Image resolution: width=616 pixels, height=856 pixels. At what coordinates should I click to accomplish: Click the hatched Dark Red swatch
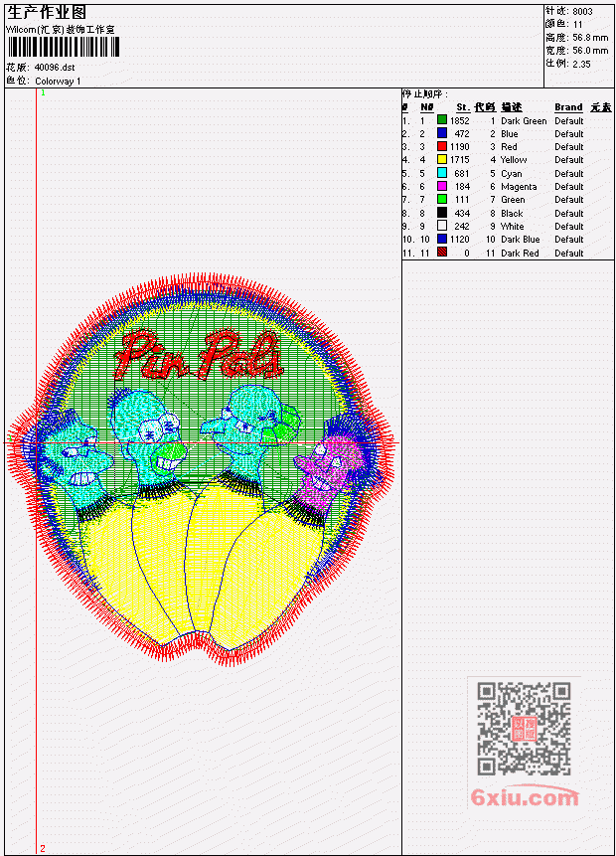pyautogui.click(x=442, y=253)
